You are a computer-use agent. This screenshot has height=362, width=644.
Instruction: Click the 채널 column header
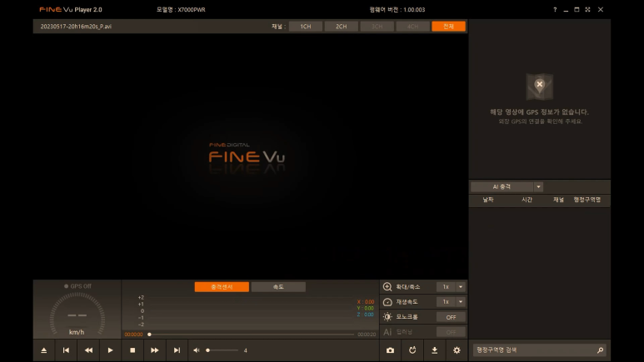point(558,200)
